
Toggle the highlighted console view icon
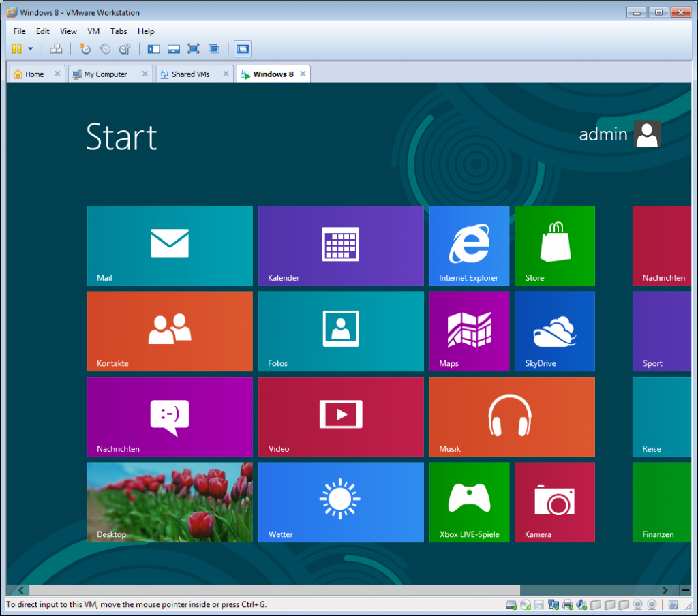243,49
